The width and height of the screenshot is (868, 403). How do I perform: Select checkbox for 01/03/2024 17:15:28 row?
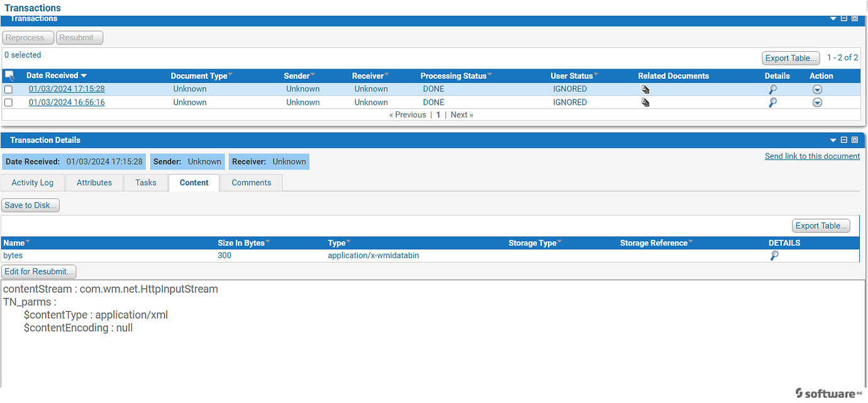[x=9, y=89]
